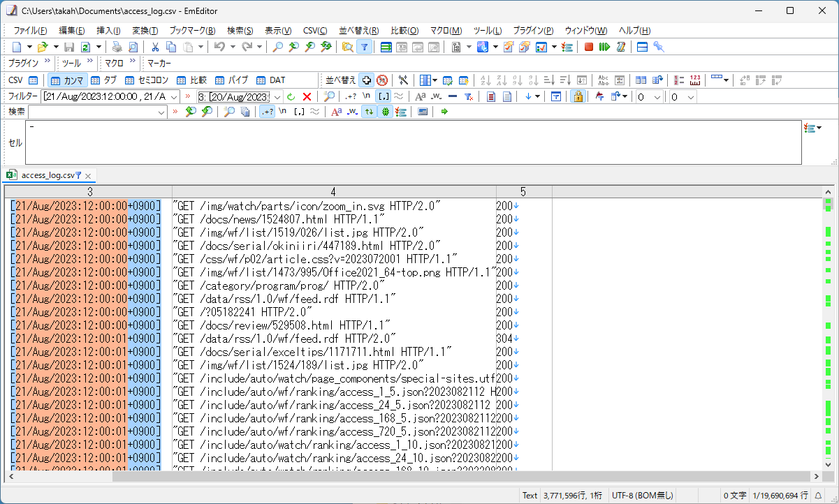This screenshot has height=504, width=839.
Task: Click the Redo arrow icon
Action: 247,47
